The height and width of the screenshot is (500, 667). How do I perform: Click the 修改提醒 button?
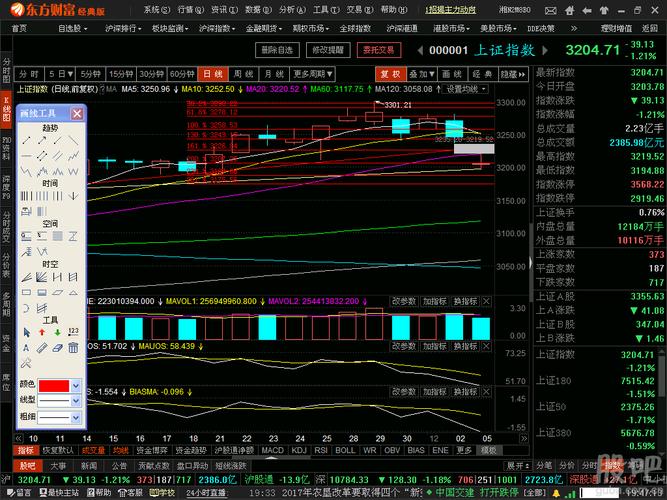click(328, 49)
